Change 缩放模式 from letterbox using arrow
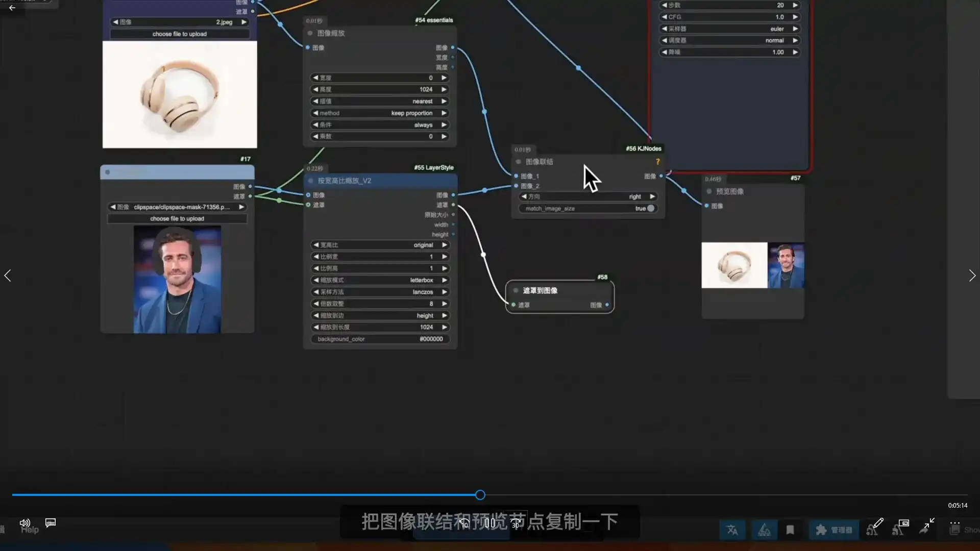The width and height of the screenshot is (980, 551). tap(444, 280)
